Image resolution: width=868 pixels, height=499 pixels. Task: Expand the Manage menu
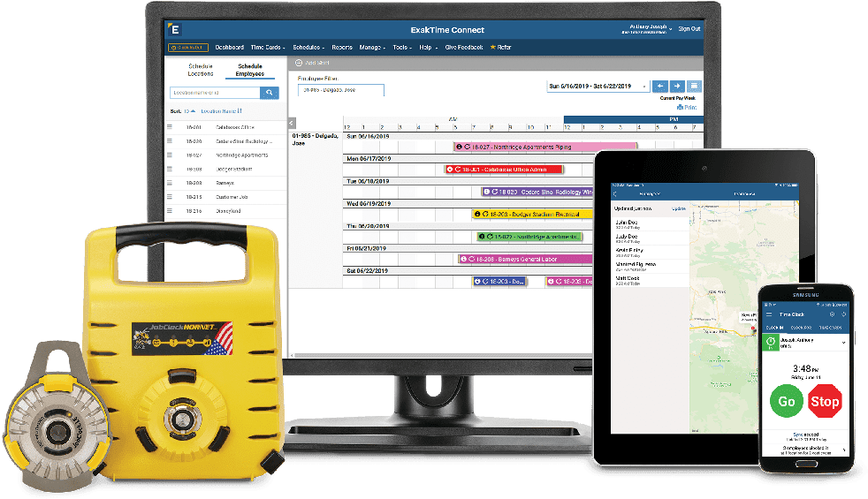point(372,48)
